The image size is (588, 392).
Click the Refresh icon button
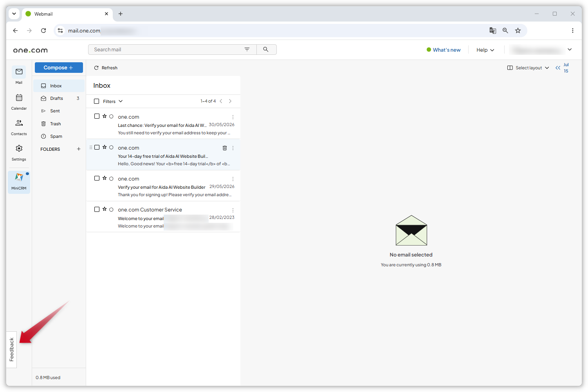tap(96, 68)
